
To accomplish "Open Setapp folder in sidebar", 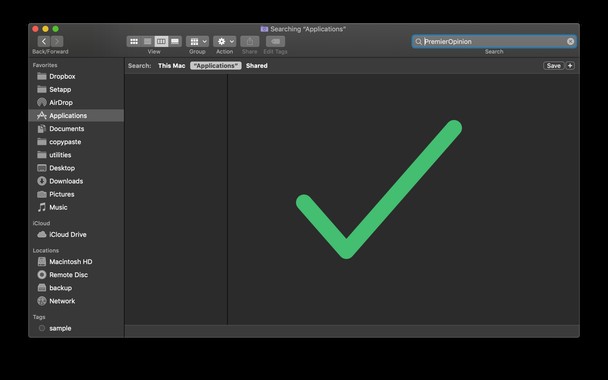I will pyautogui.click(x=76, y=90).
